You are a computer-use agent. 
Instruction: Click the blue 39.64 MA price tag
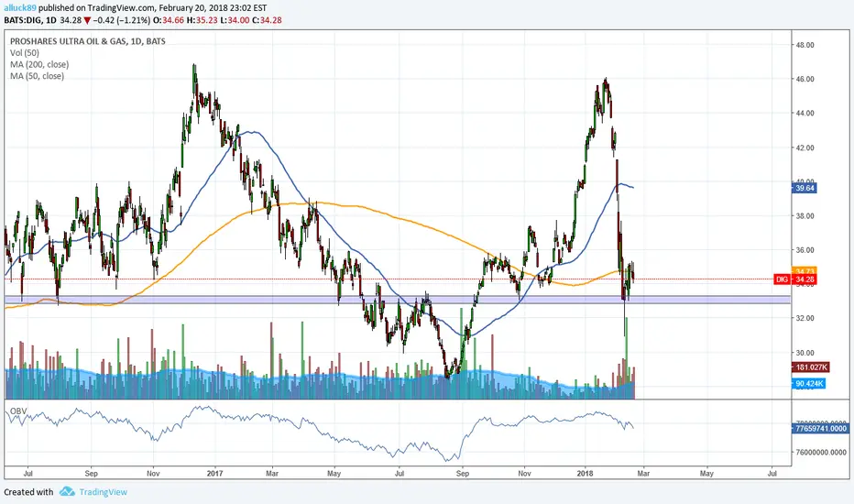[805, 188]
